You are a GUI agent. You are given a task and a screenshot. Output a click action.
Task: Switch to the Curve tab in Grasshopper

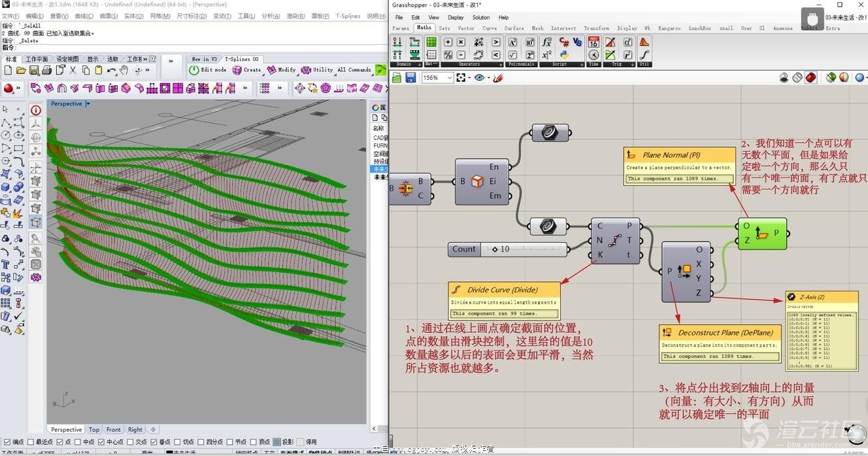(490, 28)
